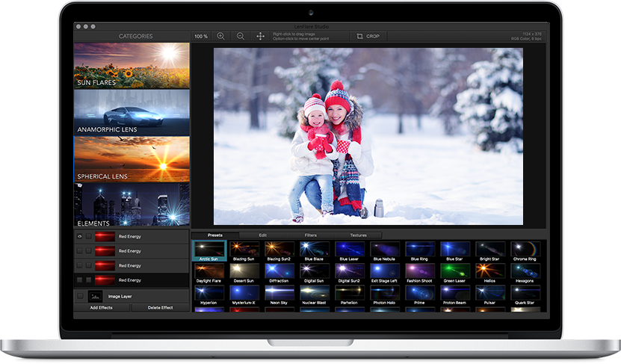Choose the Blue Laser flare preset
Viewport: 621px width, 364px height.
point(348,250)
